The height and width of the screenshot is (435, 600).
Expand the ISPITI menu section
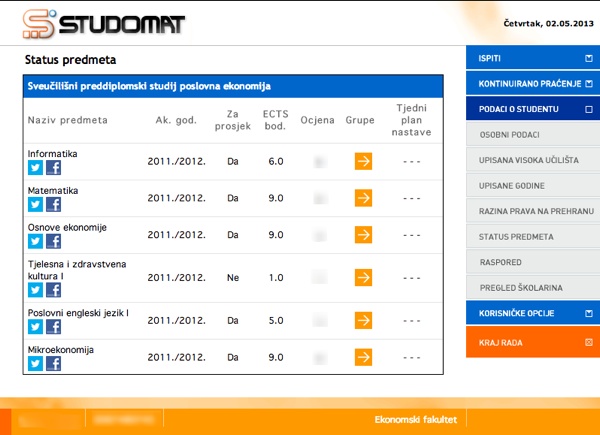[533, 58]
